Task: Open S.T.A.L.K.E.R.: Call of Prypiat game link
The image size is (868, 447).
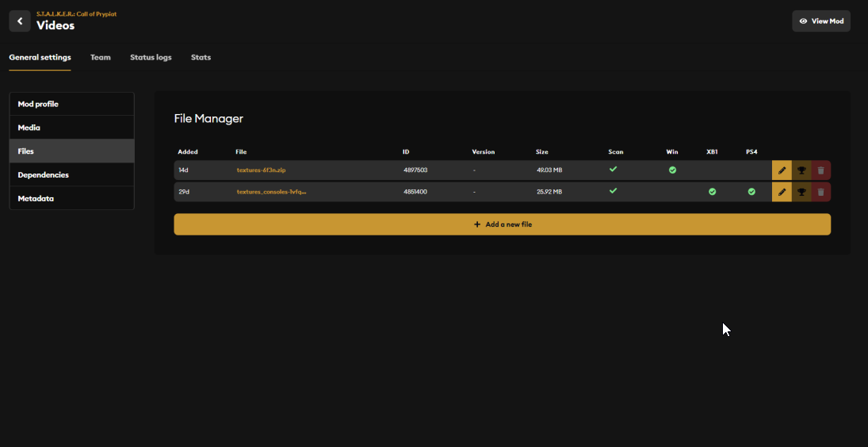Action: pos(76,13)
